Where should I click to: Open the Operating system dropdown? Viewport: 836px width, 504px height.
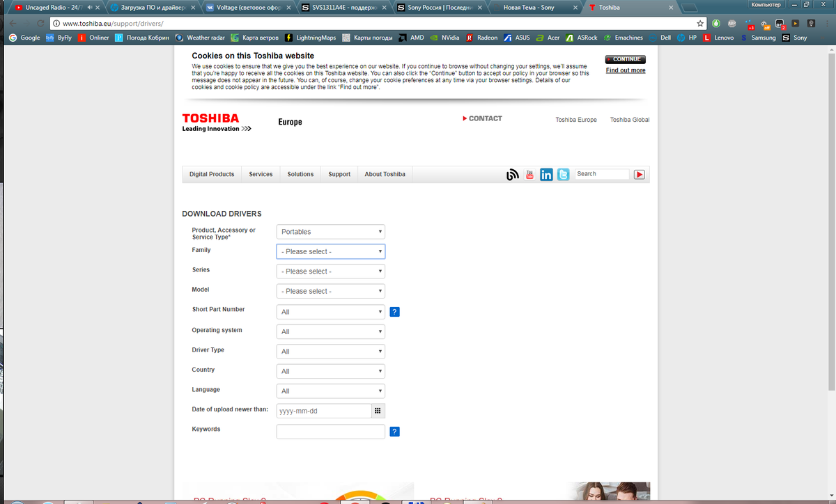click(x=331, y=331)
